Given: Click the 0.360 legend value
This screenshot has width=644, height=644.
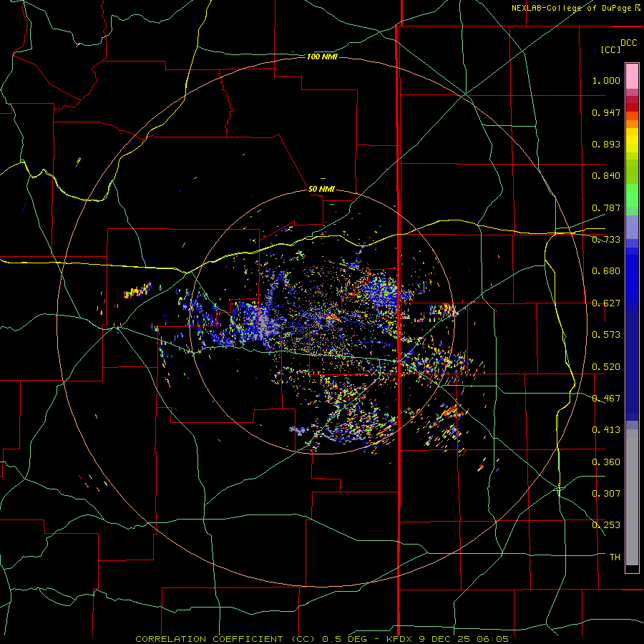Looking at the screenshot, I should [606, 462].
